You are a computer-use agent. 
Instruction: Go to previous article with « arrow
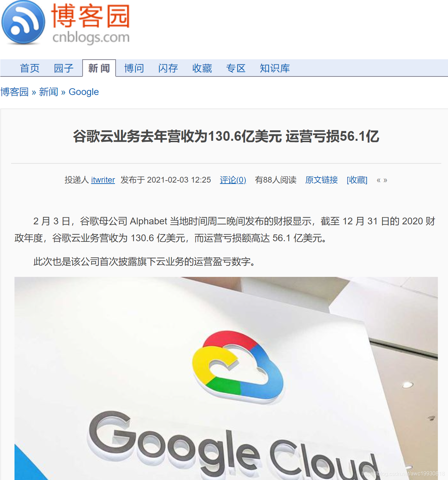coord(379,180)
